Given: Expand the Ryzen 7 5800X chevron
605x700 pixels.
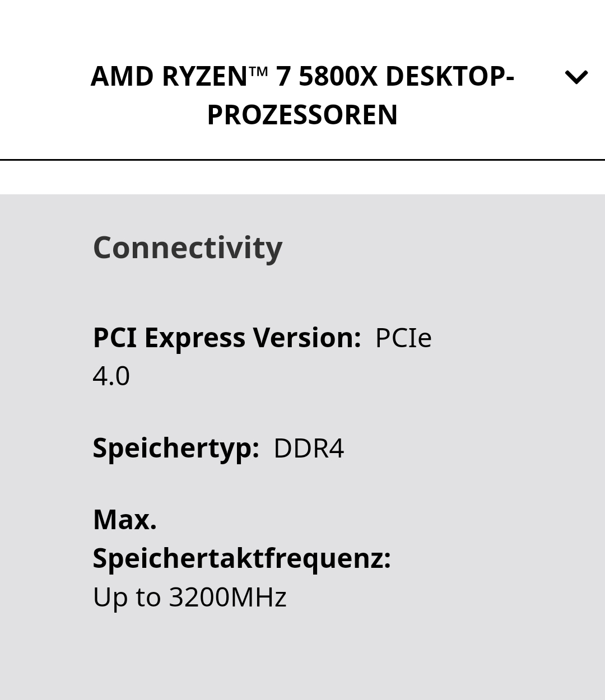Looking at the screenshot, I should point(576,77).
